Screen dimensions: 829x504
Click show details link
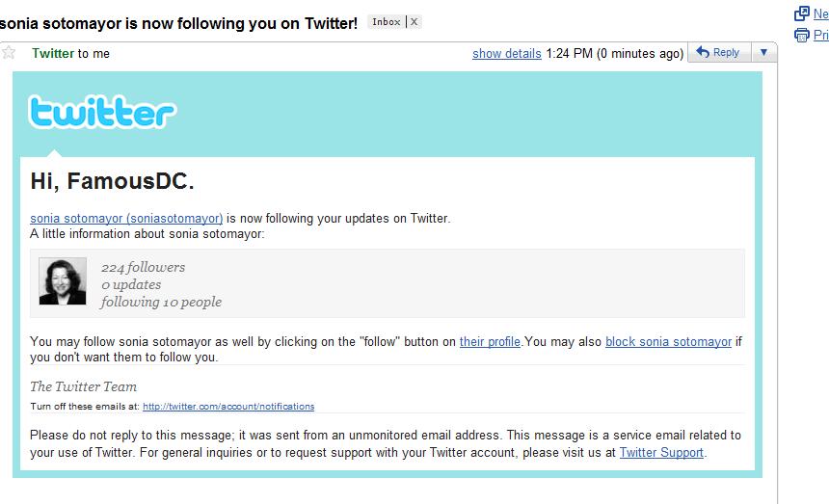tap(506, 53)
